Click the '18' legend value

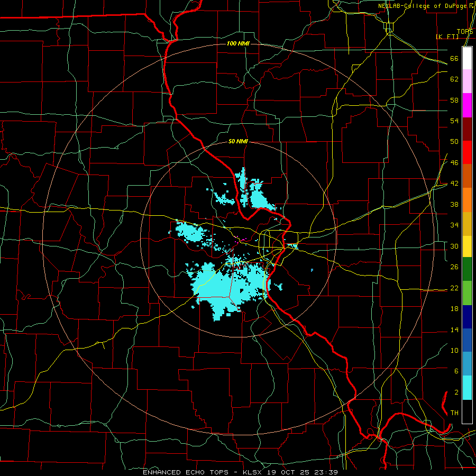tap(454, 309)
